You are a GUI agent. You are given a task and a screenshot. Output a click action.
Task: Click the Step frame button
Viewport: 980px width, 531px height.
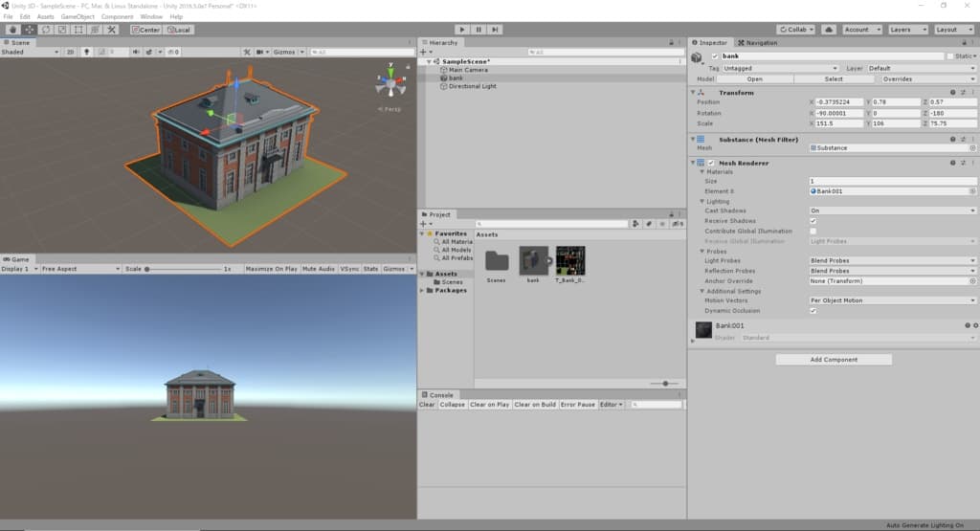497,30
